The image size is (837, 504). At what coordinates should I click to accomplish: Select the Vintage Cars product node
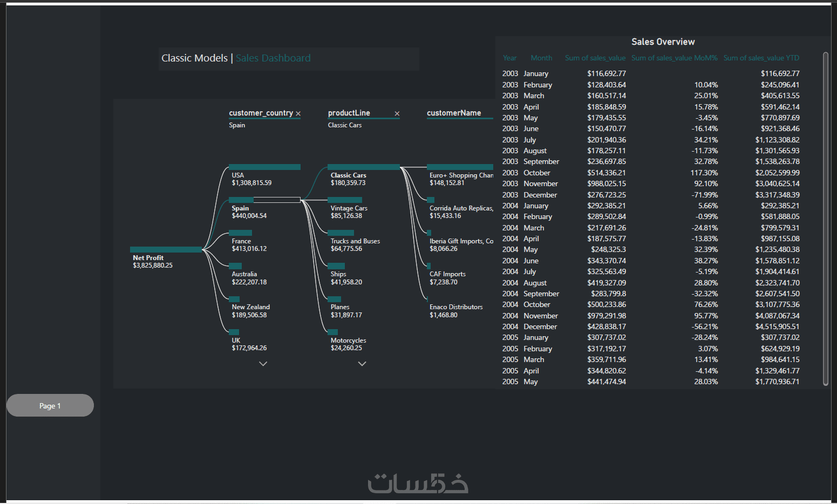(345, 200)
